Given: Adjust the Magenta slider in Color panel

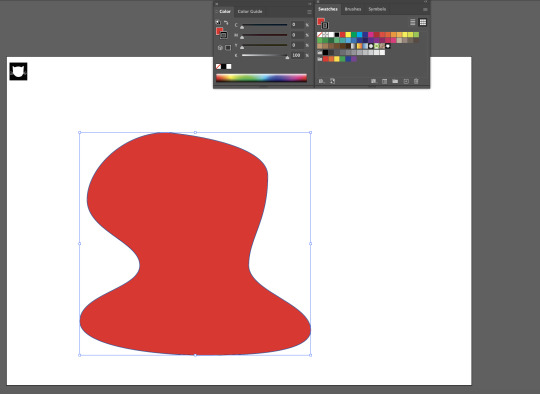Looking at the screenshot, I should pyautogui.click(x=264, y=35).
